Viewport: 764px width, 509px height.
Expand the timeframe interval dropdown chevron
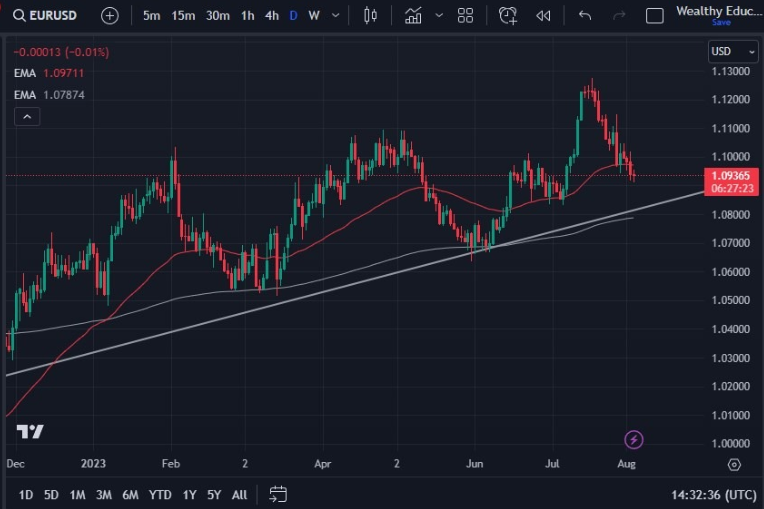(335, 15)
